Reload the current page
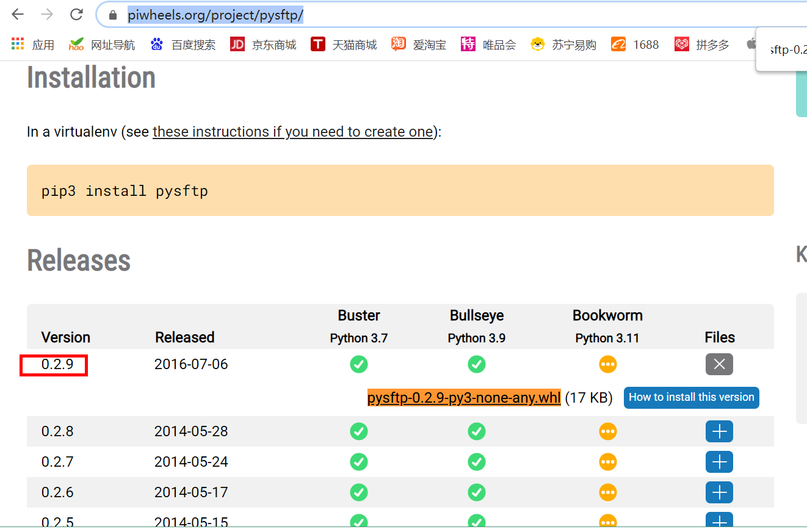 pyautogui.click(x=75, y=15)
